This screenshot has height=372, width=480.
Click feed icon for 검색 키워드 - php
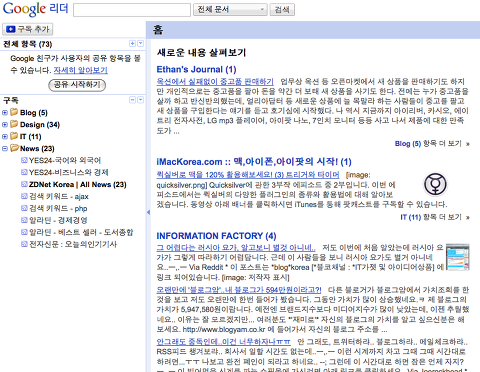24,208
